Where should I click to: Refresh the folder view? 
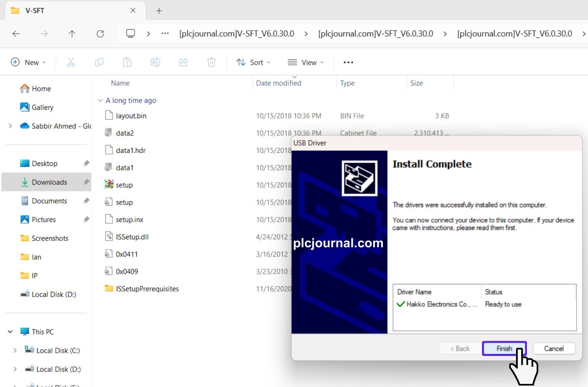pyautogui.click(x=100, y=34)
